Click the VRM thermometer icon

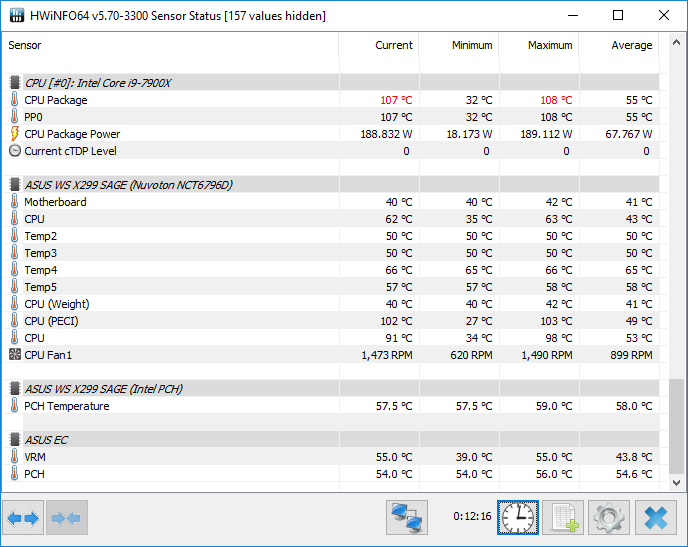point(14,457)
